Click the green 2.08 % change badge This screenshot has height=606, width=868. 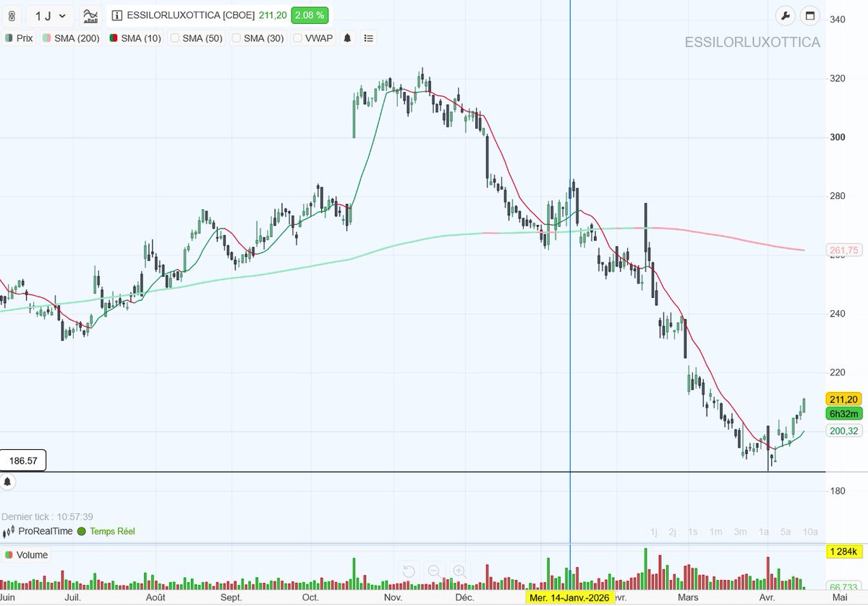click(x=310, y=15)
